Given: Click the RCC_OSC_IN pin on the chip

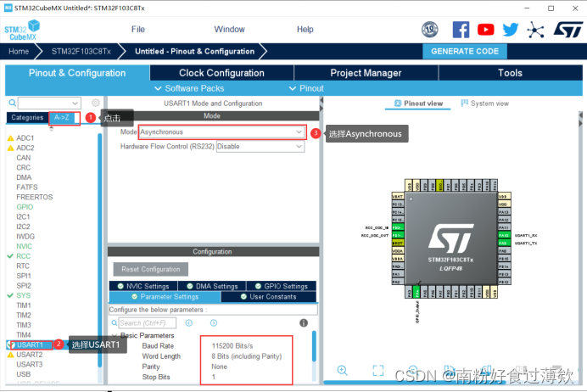Looking at the screenshot, I should [398, 227].
